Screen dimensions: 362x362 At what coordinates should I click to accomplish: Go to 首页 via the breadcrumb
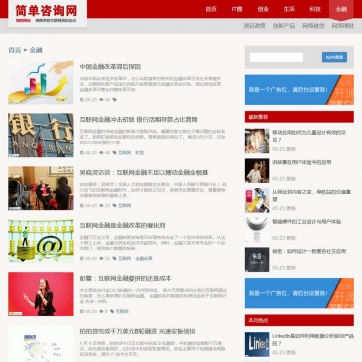pos(15,50)
